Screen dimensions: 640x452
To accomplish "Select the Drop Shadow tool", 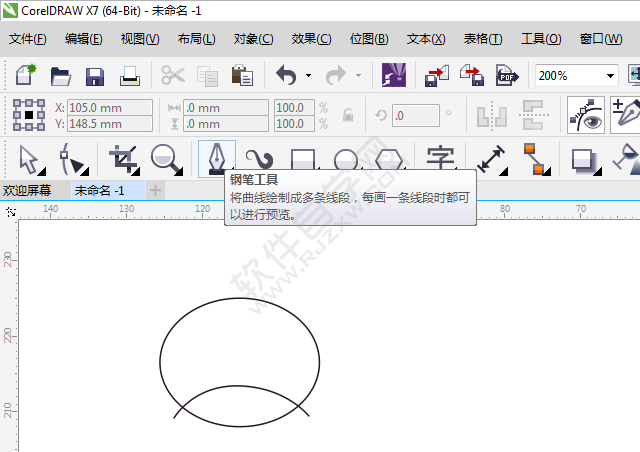I will pos(584,160).
